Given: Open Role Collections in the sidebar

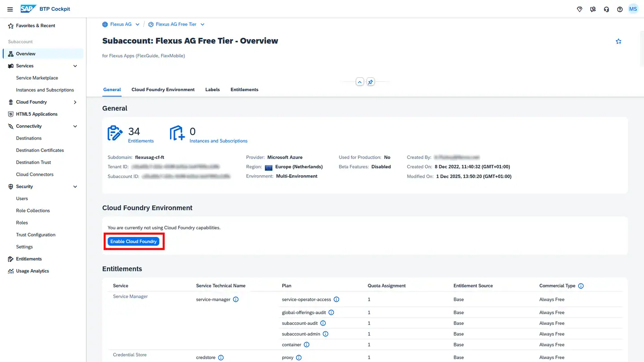Looking at the screenshot, I should 33,210.
